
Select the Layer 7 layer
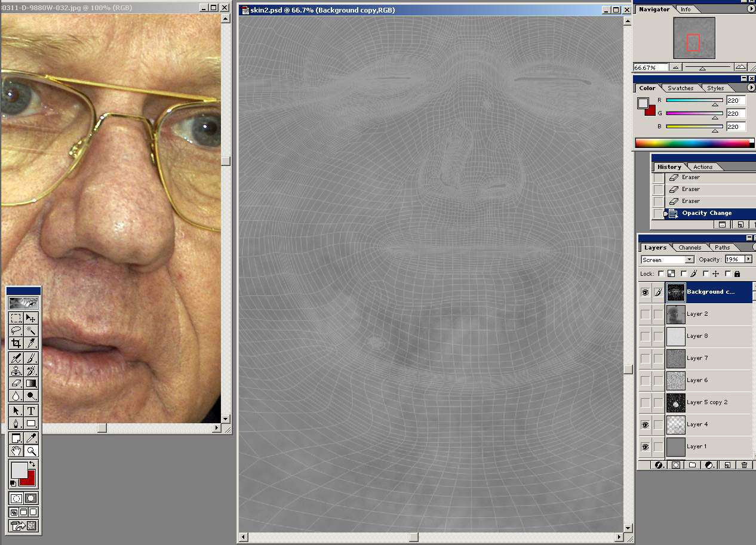click(697, 358)
